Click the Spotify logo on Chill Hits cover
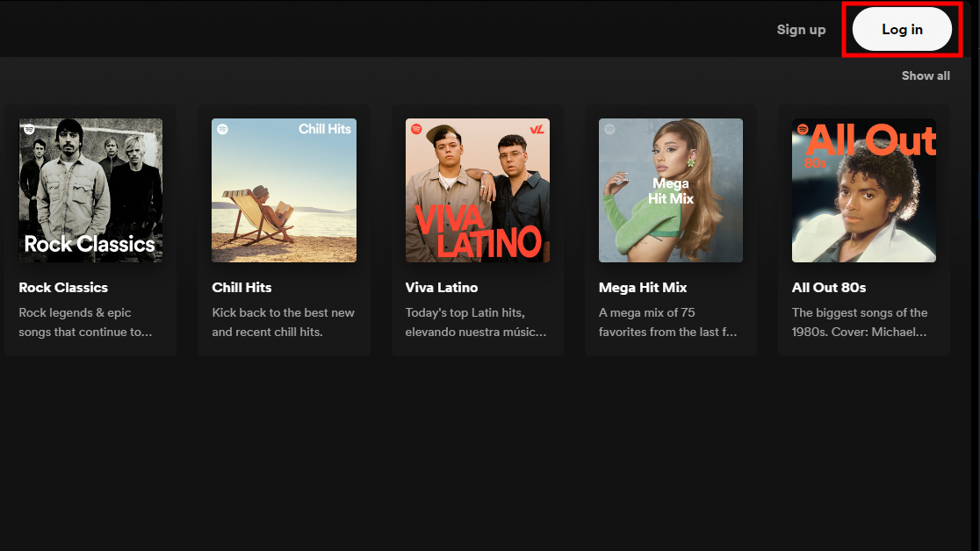 click(222, 129)
